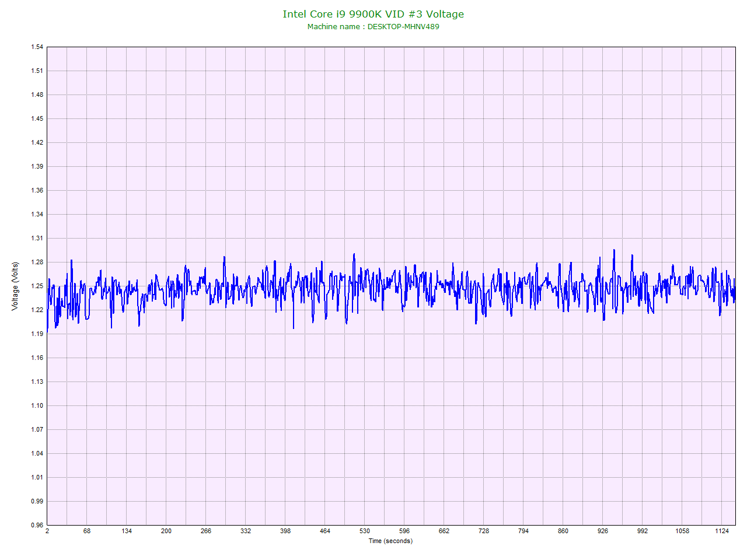Click the 1.16 voltage axis value
Viewport: 747px width, 560px height.
(x=37, y=358)
